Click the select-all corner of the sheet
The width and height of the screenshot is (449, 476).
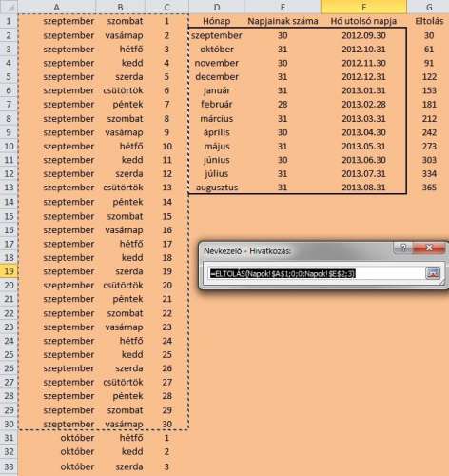pos(9,7)
